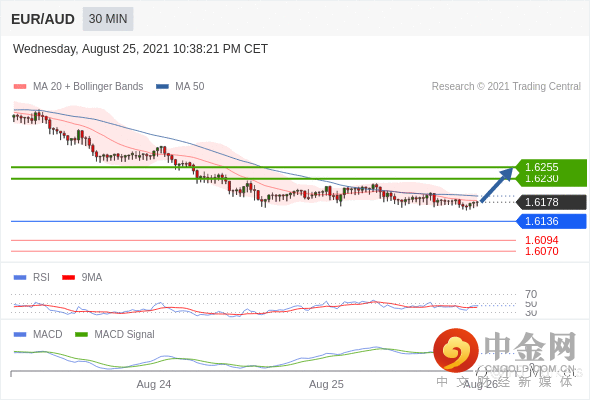The height and width of the screenshot is (400, 590).
Task: Click the MACD Signal green legend swatch
Action: (81, 335)
